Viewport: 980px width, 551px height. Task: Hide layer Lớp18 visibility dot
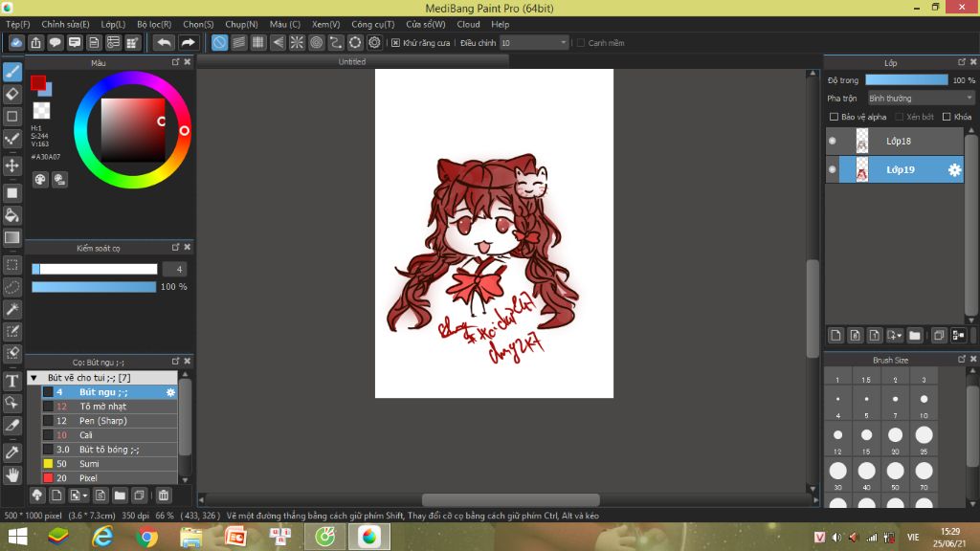[x=833, y=141]
